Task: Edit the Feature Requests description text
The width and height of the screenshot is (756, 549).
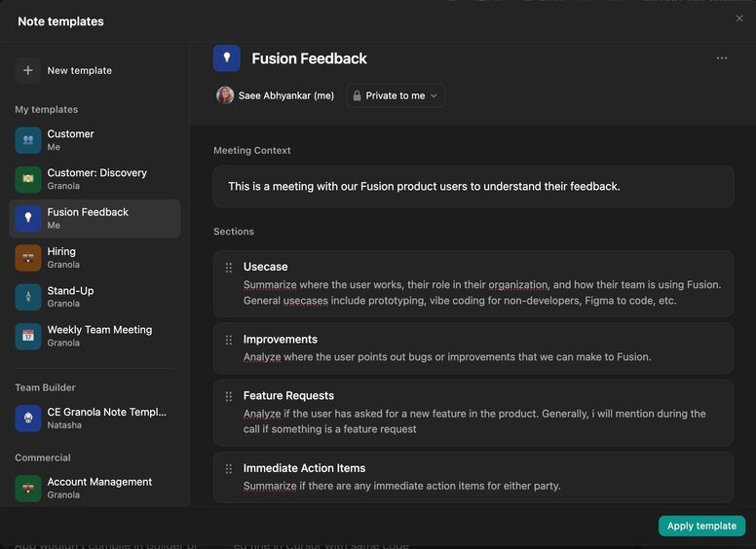Action: (x=474, y=421)
